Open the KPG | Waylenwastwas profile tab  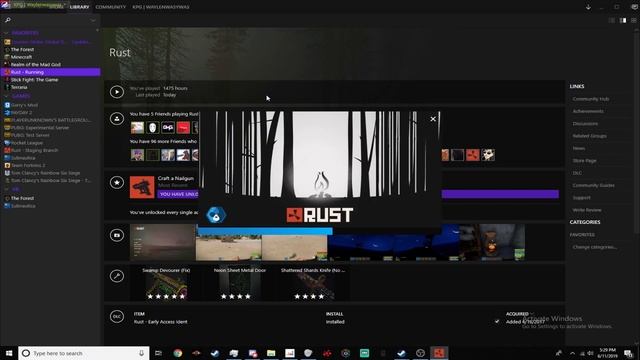pyautogui.click(x=160, y=7)
